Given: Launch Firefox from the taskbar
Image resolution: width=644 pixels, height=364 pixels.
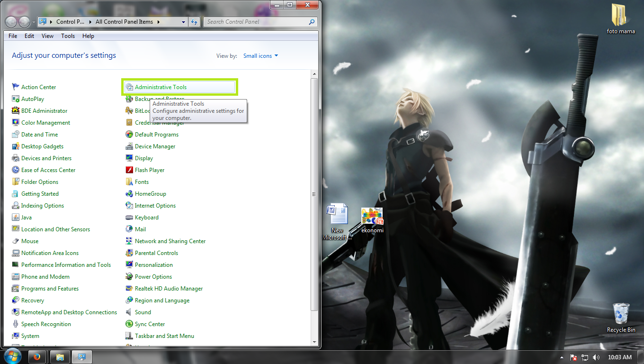Looking at the screenshot, I should [x=37, y=356].
